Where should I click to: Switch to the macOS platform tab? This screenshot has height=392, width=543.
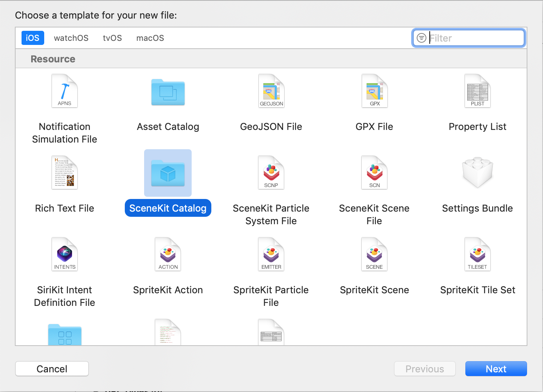150,38
